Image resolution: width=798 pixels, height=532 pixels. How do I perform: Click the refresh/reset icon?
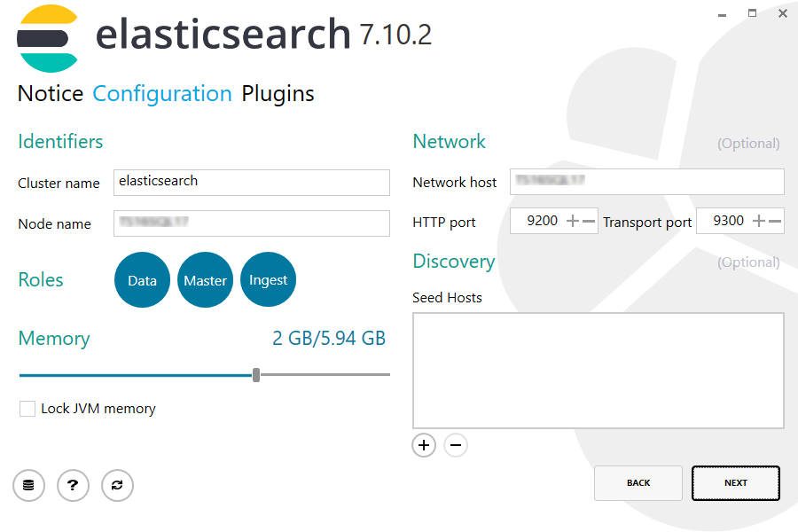tap(117, 485)
